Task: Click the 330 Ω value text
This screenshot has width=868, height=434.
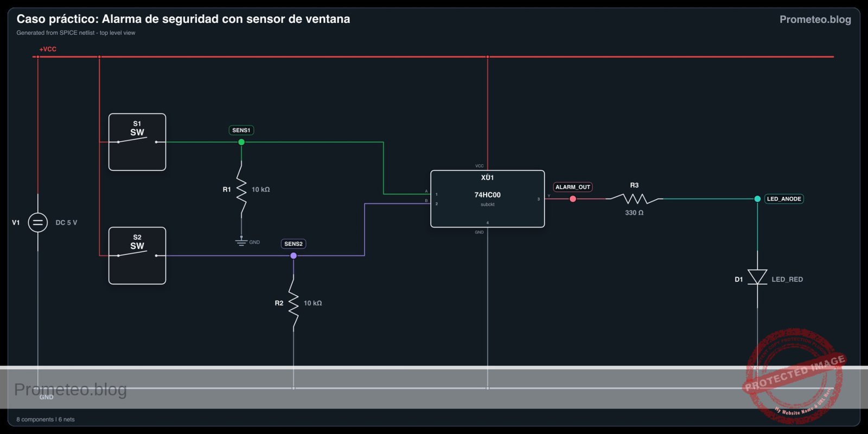Action: (x=634, y=213)
